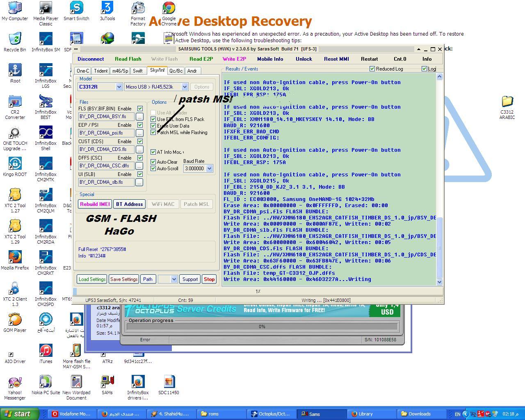Image resolution: width=525 pixels, height=420 pixels.
Task: Switch to the Qc/Bc tab
Action: (x=176, y=71)
